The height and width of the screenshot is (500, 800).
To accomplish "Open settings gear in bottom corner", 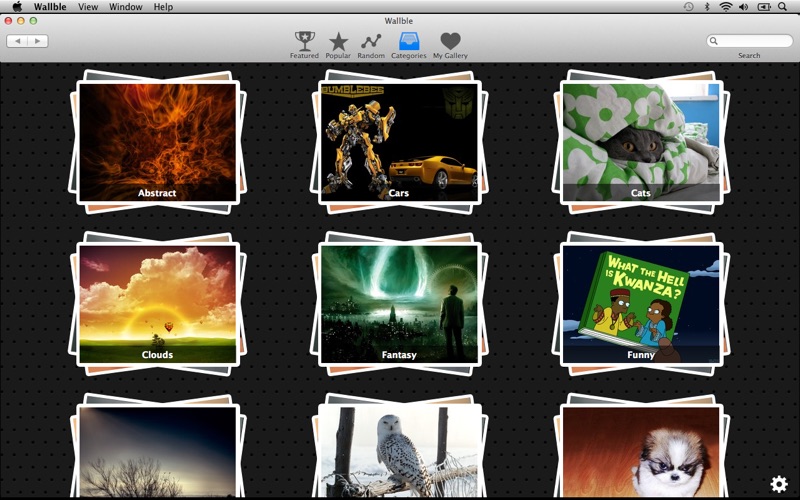I will click(x=778, y=484).
